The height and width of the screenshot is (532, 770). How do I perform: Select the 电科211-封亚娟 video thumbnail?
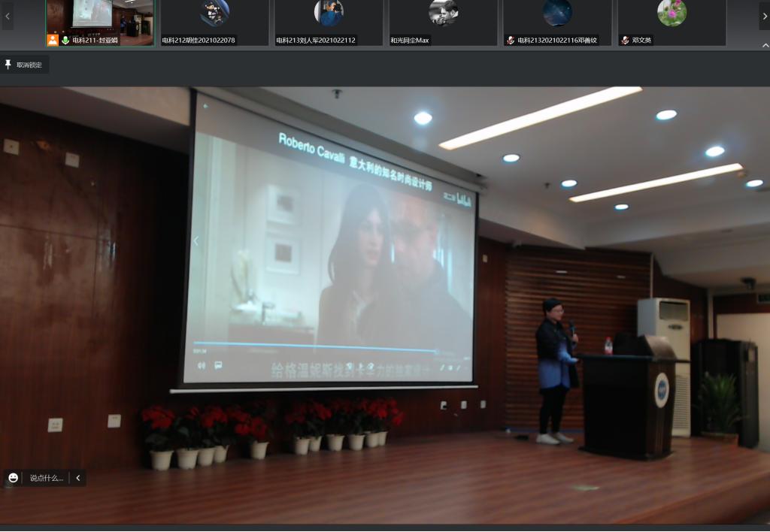[x=100, y=18]
